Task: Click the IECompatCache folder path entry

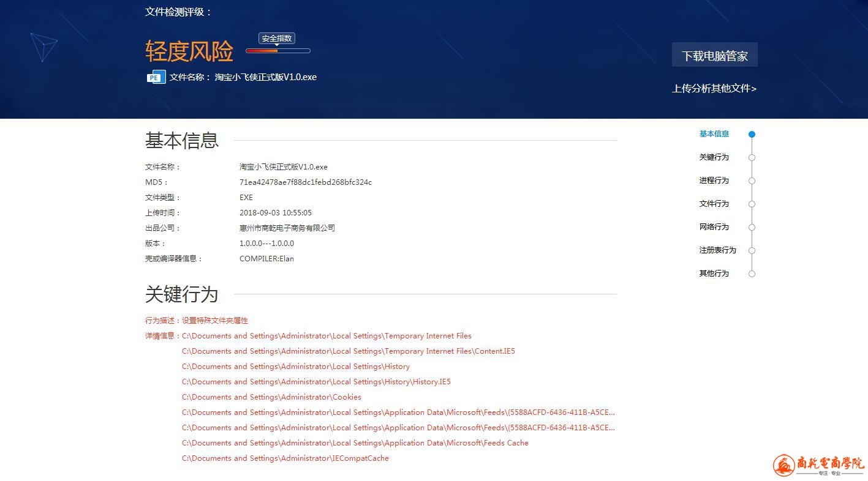Action: click(285, 458)
